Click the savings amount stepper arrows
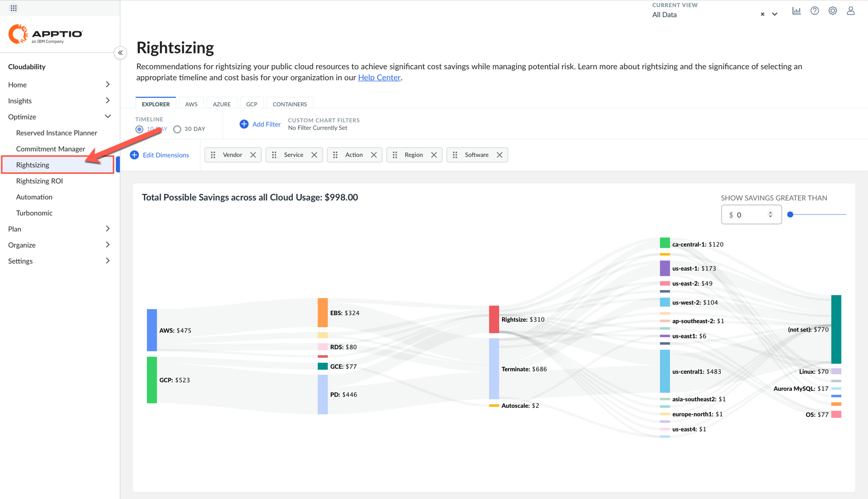Screen dimensions: 868x499 (x=770, y=214)
